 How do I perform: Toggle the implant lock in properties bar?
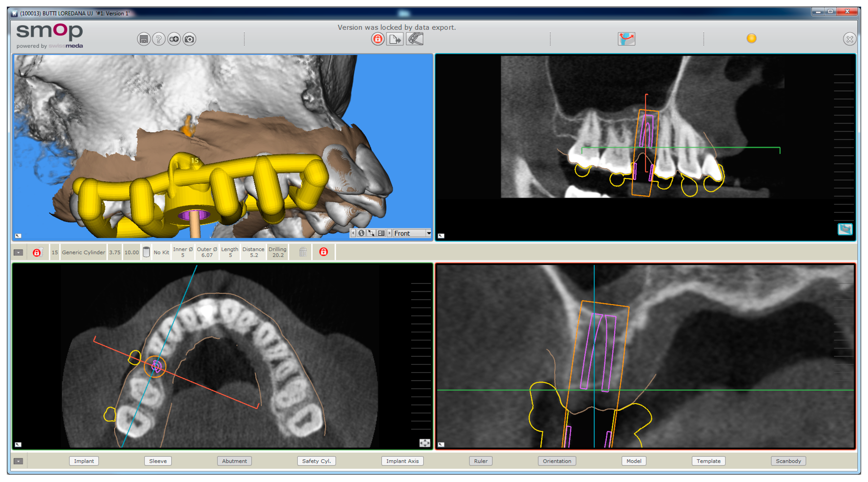pos(37,252)
